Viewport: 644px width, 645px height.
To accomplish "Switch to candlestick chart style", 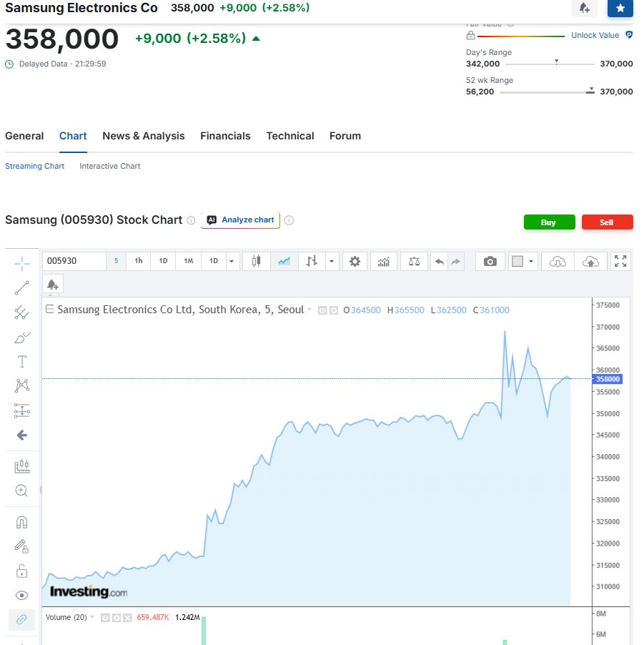I will point(256,261).
